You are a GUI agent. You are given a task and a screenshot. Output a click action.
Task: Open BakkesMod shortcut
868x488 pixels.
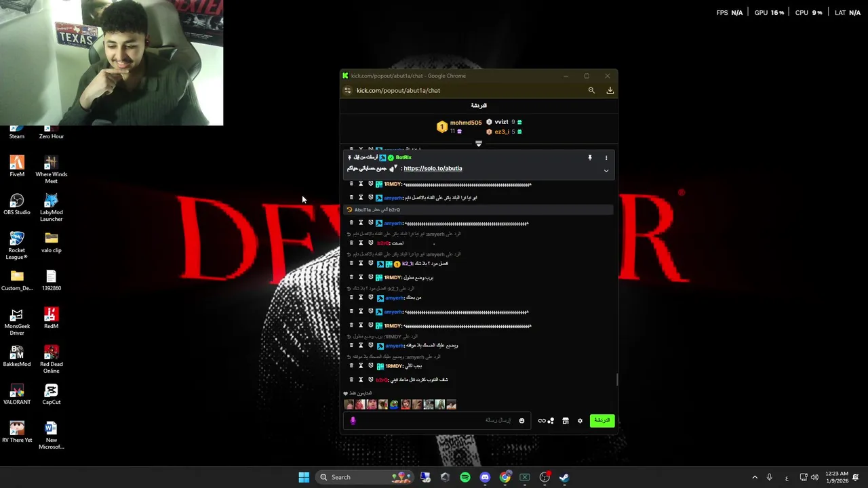(x=17, y=356)
